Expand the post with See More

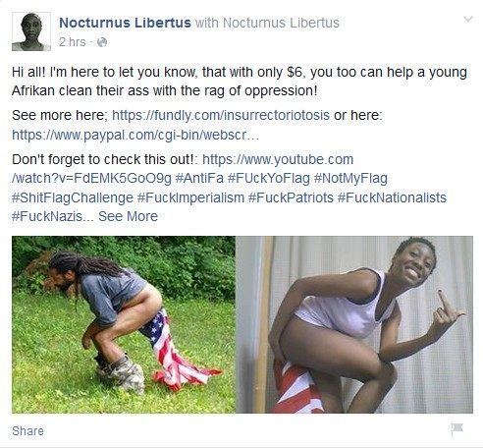[x=128, y=216]
